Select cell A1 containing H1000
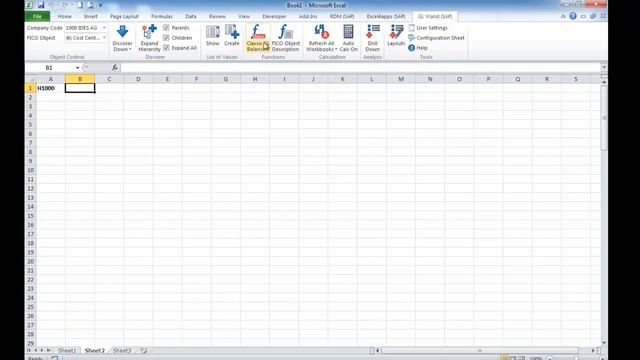The height and width of the screenshot is (360, 640). [51, 88]
